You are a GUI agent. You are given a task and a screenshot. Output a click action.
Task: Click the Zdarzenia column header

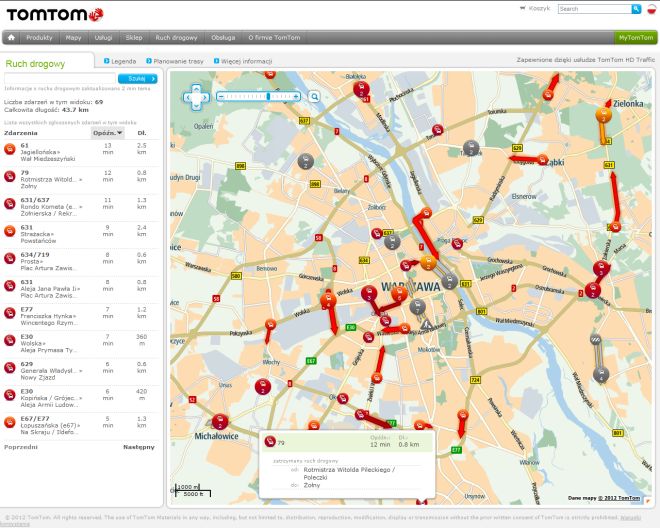pos(21,133)
